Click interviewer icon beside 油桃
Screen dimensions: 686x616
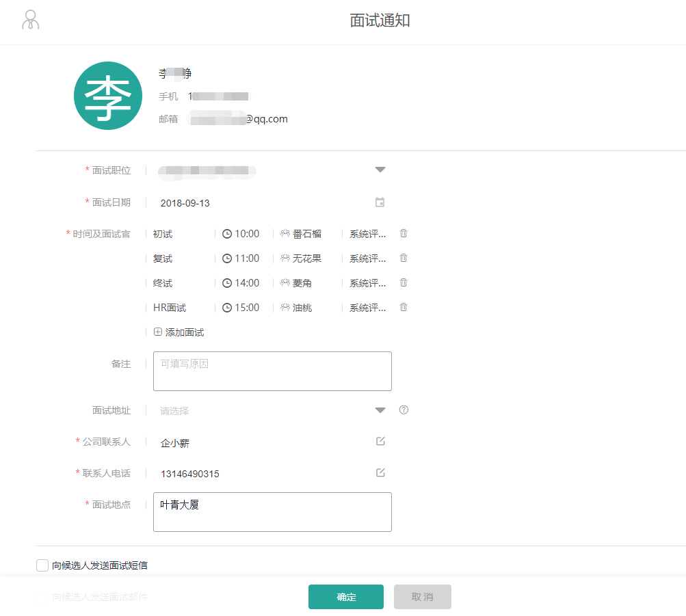(285, 307)
